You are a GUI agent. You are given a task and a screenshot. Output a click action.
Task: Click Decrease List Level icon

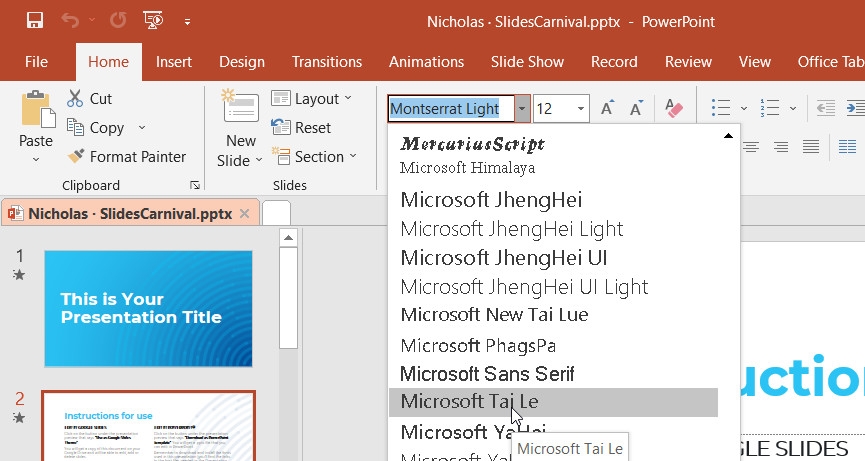(825, 108)
